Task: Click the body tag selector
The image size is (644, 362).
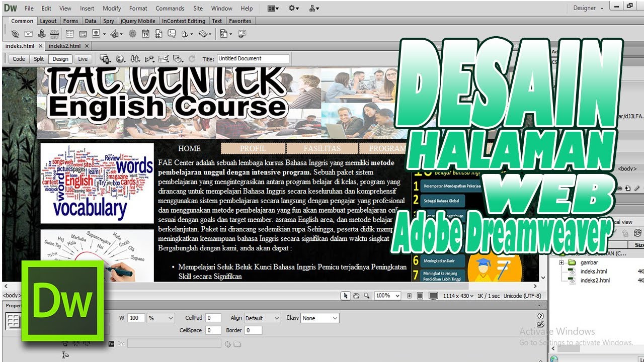Action: click(x=13, y=296)
